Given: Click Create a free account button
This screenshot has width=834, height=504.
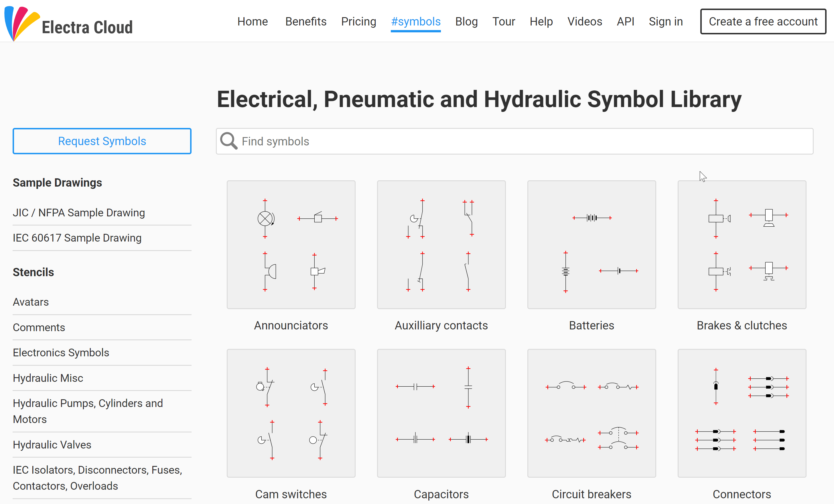Looking at the screenshot, I should click(763, 21).
